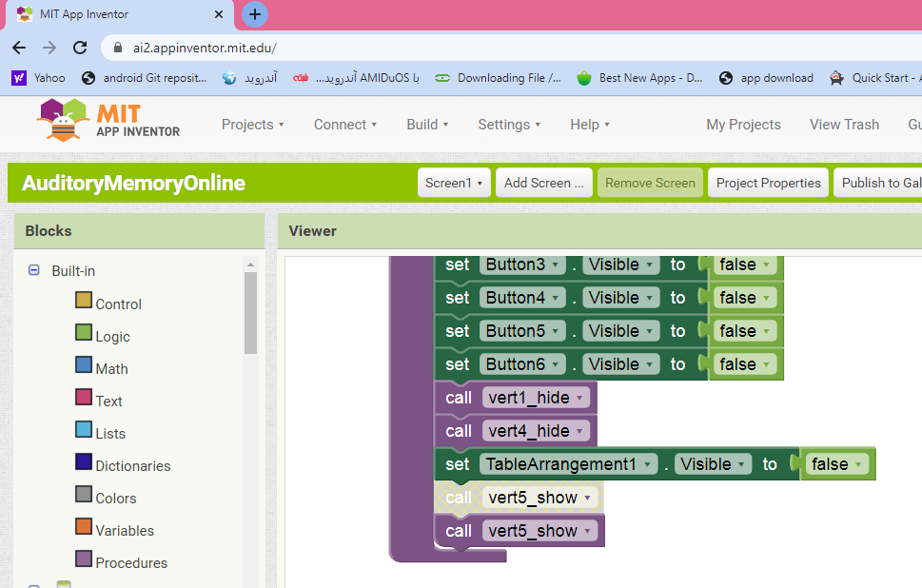Change the false value for TableArrangement1 Visible
The image size is (922, 588).
click(836, 464)
